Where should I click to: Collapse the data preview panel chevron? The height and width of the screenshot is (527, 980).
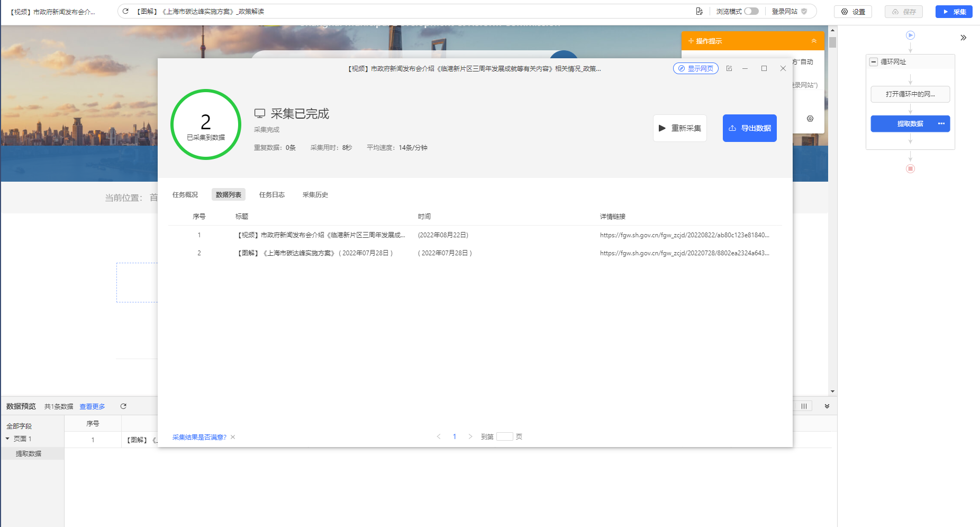tap(827, 406)
